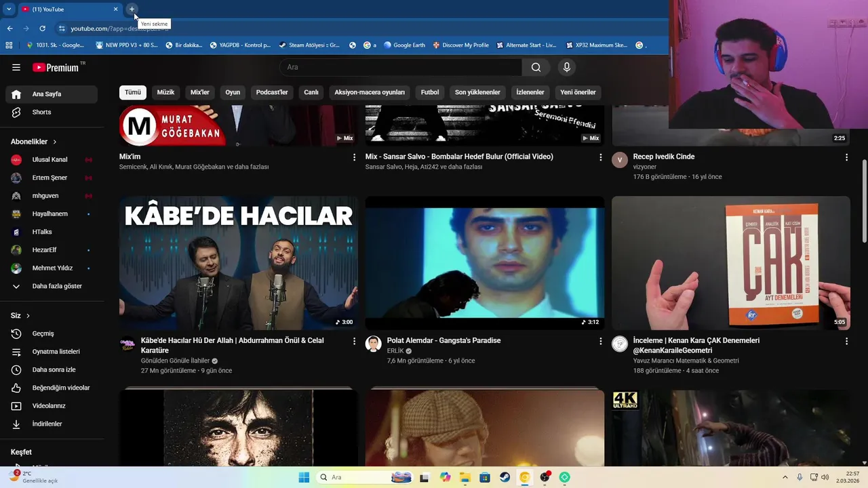The width and height of the screenshot is (868, 488).
Task: Open options menu for Kâbe'de Hacılar video
Action: [354, 341]
